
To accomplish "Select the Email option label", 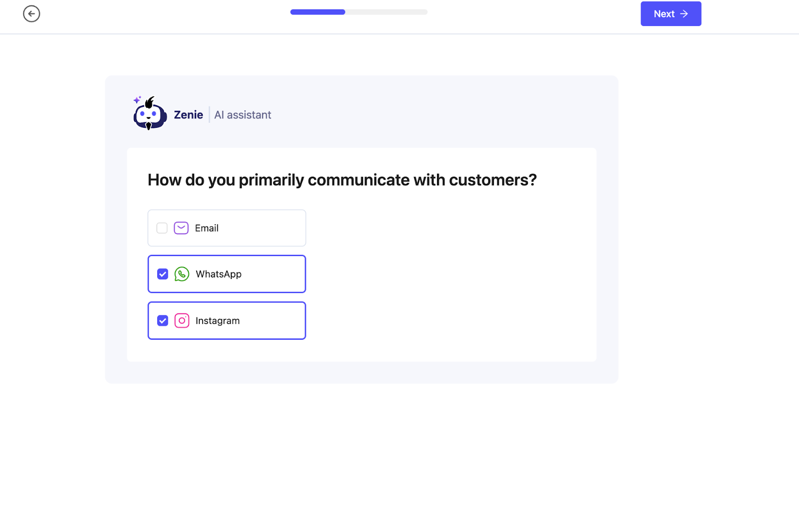I will (207, 228).
